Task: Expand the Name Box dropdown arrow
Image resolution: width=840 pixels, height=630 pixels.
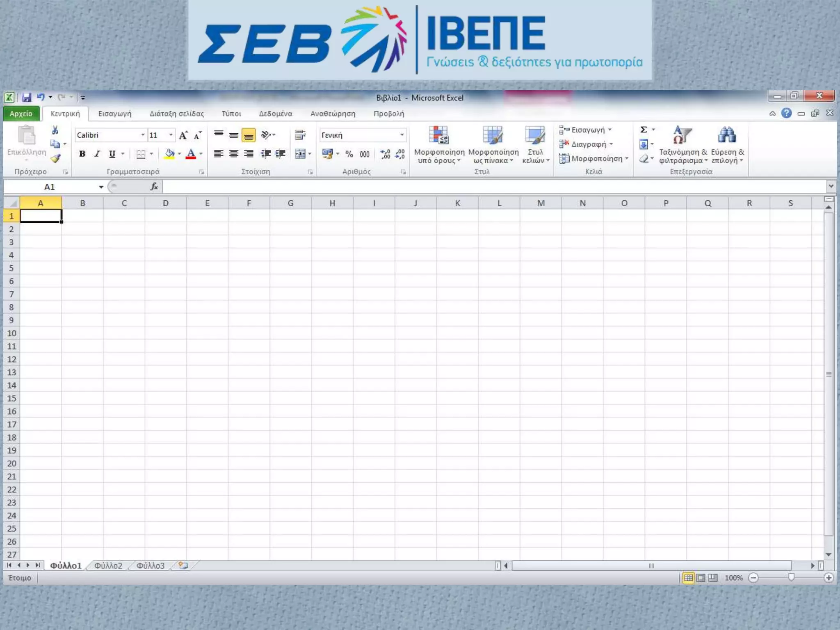Action: pos(101,187)
